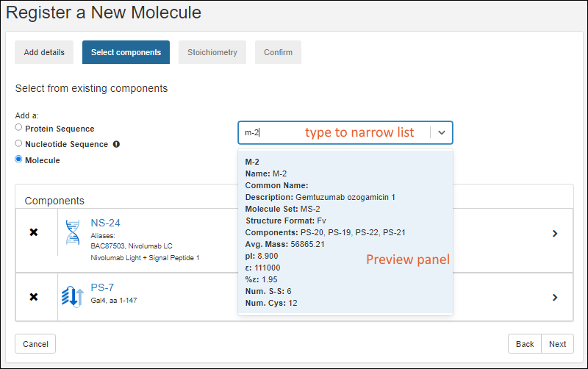The width and height of the screenshot is (588, 369).
Task: Remove NS-24 component with X icon
Action: click(x=34, y=232)
